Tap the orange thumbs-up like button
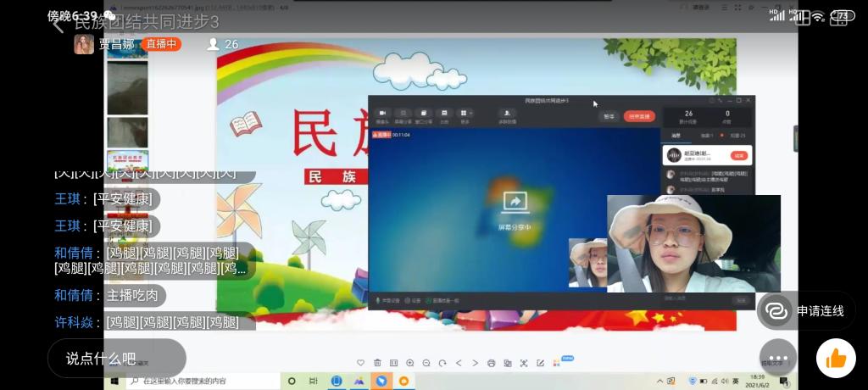 836,359
